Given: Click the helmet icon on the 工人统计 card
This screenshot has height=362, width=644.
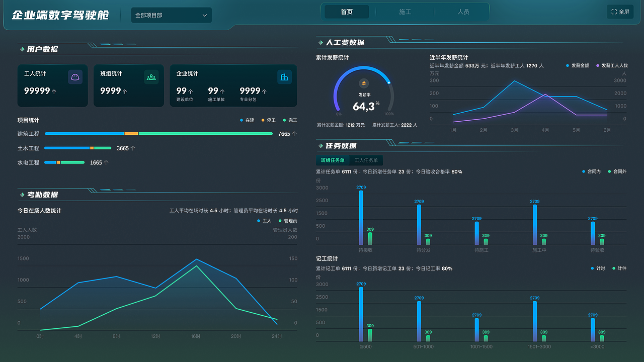Looking at the screenshot, I should pyautogui.click(x=75, y=76).
